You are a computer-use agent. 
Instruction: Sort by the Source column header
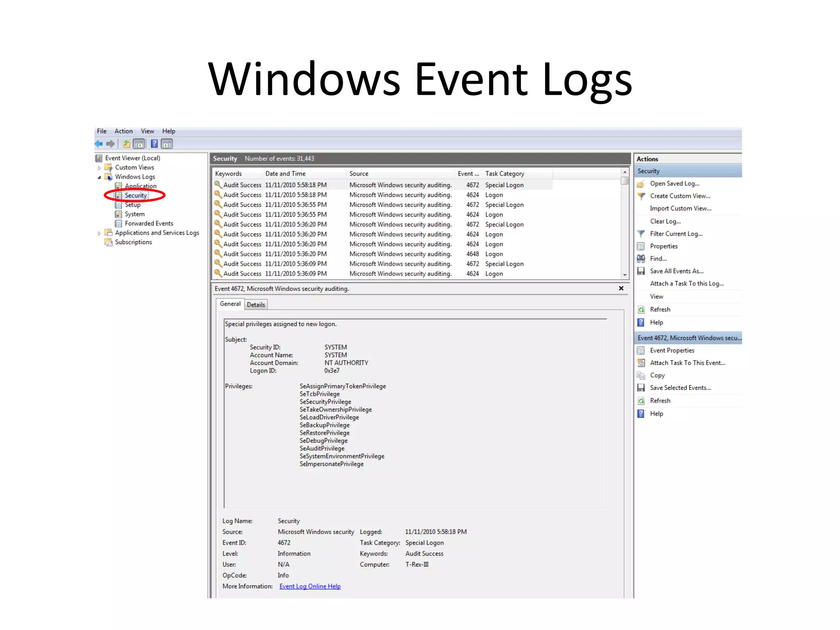click(400, 173)
